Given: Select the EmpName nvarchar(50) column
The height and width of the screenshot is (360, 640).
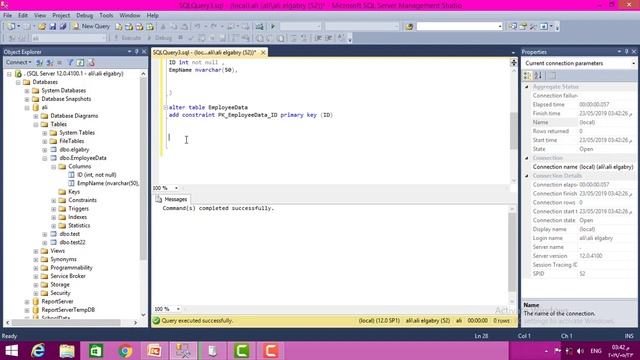Looking at the screenshot, I should click(x=108, y=183).
